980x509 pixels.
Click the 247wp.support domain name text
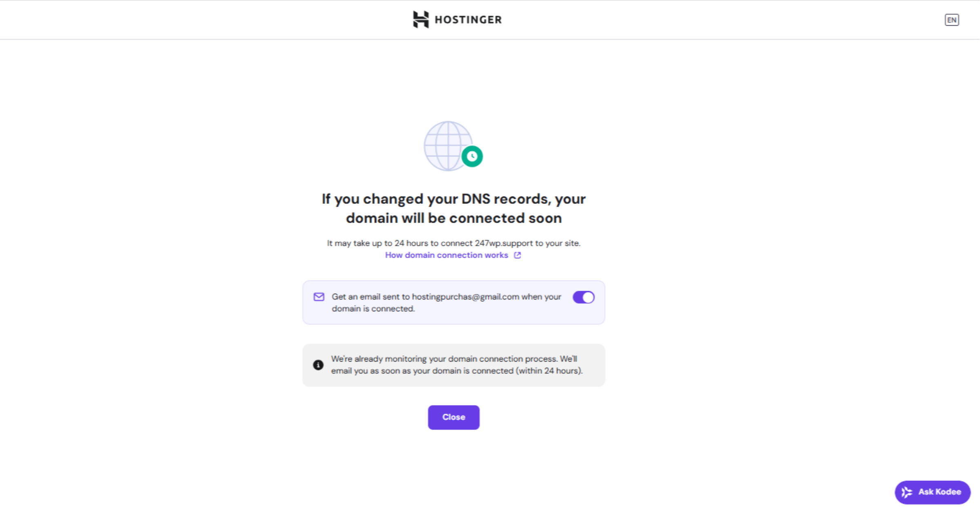503,243
